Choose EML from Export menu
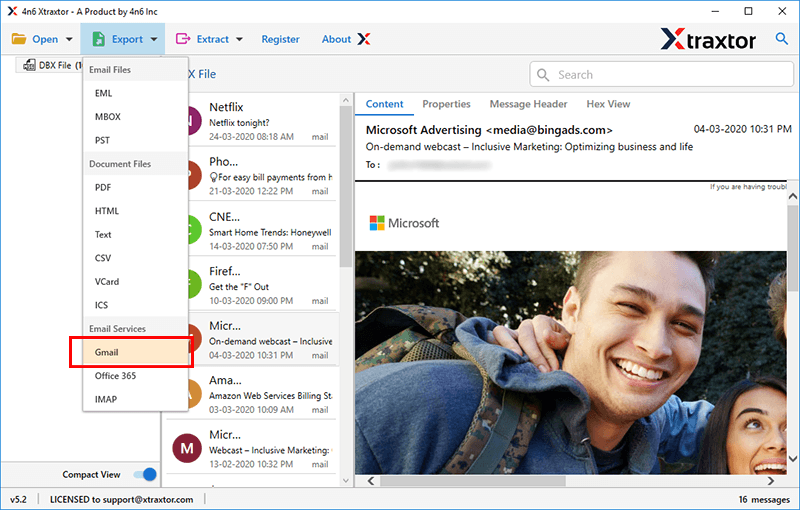 tap(135, 93)
